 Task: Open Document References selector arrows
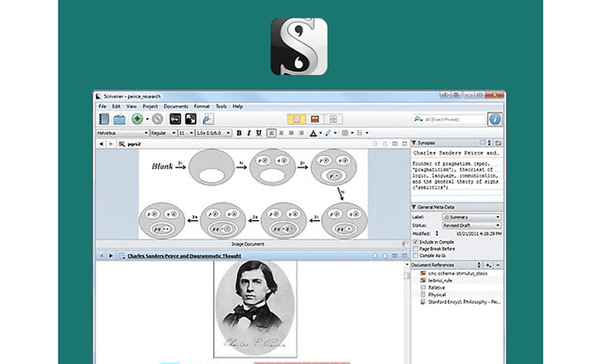pyautogui.click(x=479, y=265)
